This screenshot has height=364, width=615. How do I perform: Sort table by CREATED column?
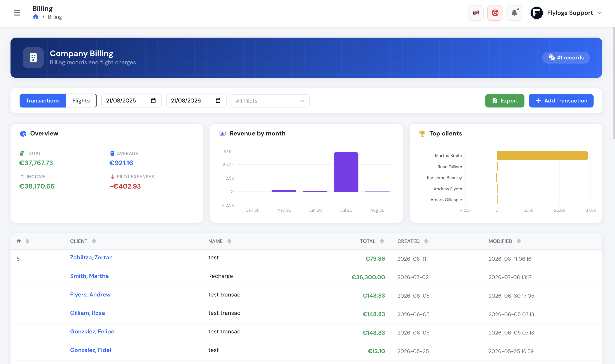click(426, 241)
